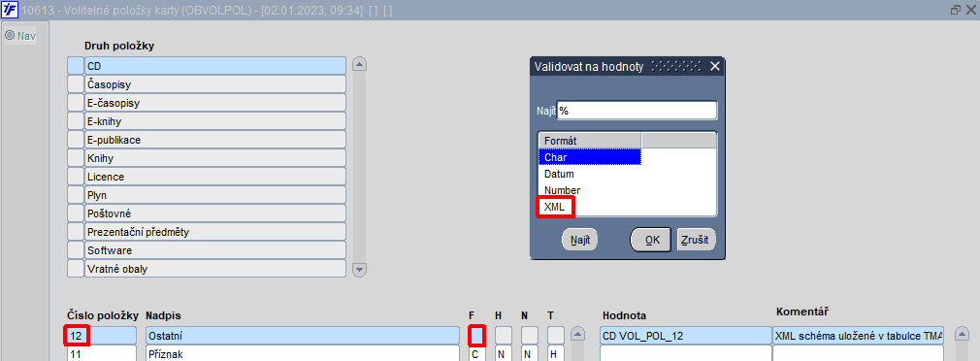
Task: Select E-knihy item type row
Action: pos(215,120)
